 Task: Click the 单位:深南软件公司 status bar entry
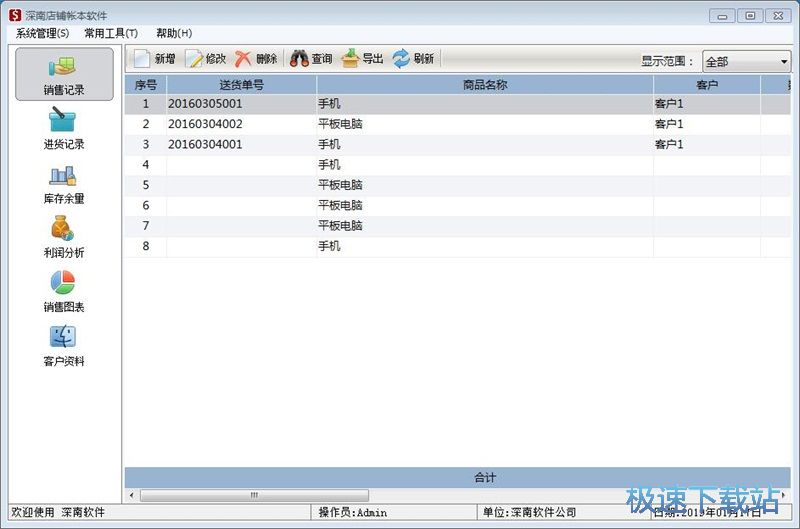[564, 513]
